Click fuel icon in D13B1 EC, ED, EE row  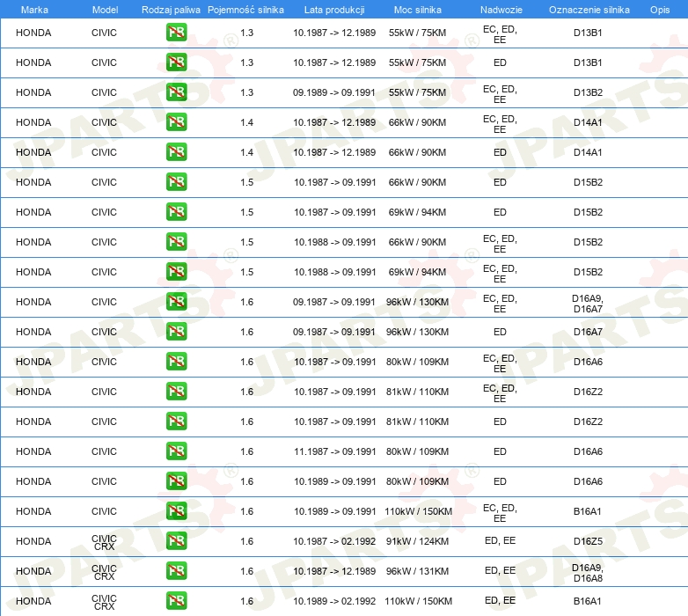click(x=176, y=33)
